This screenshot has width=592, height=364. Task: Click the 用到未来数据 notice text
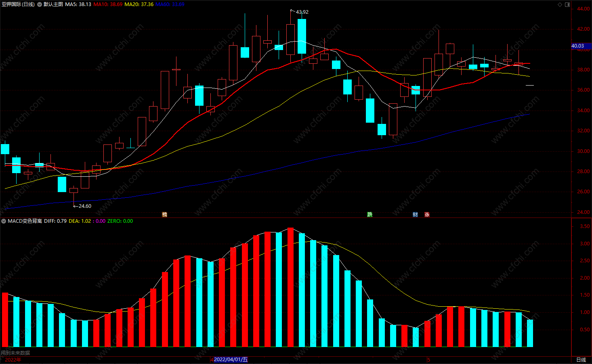pyautogui.click(x=15, y=353)
